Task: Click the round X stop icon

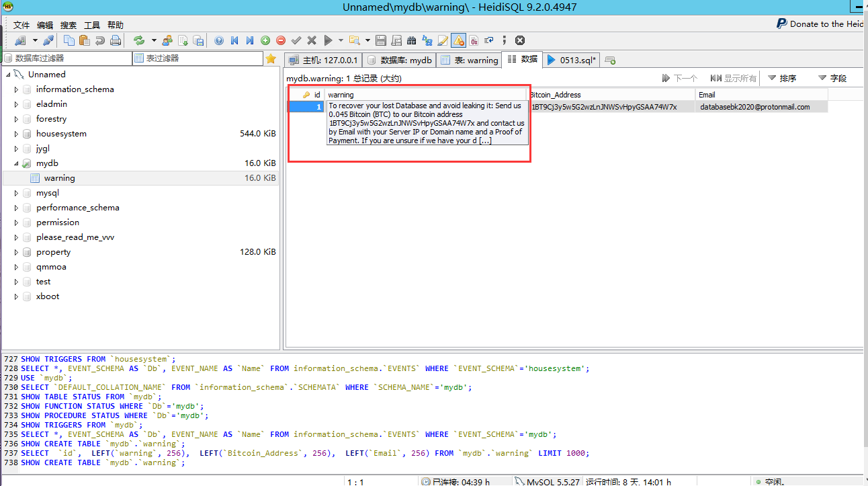Action: pyautogui.click(x=520, y=40)
